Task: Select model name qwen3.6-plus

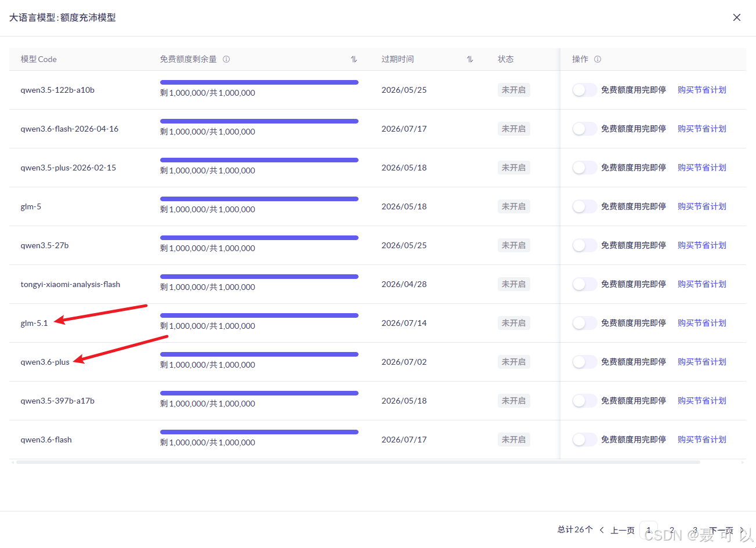Action: tap(45, 362)
